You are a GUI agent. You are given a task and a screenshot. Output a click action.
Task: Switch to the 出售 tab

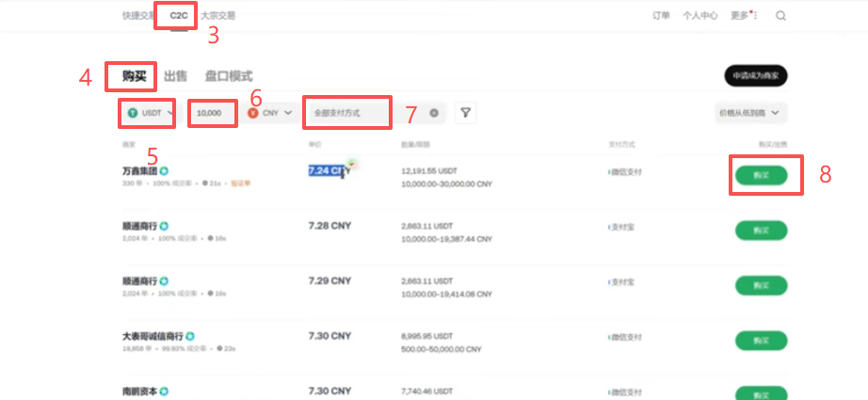click(x=175, y=76)
